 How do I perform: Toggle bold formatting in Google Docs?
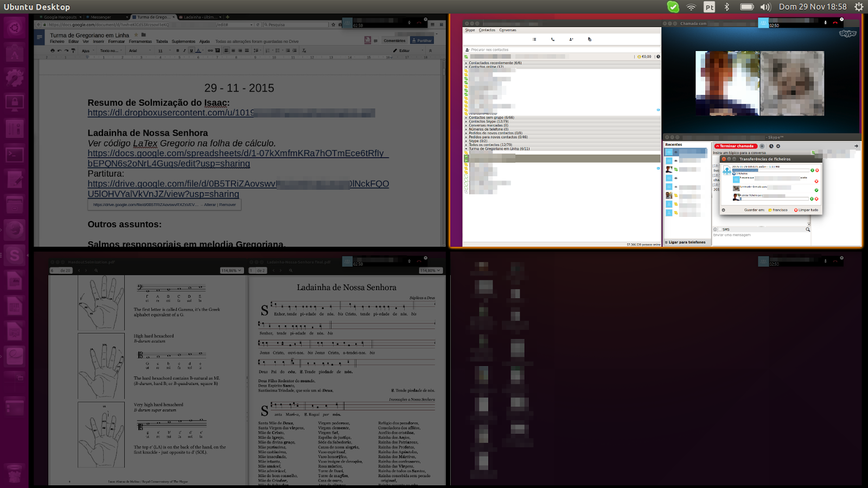[177, 50]
